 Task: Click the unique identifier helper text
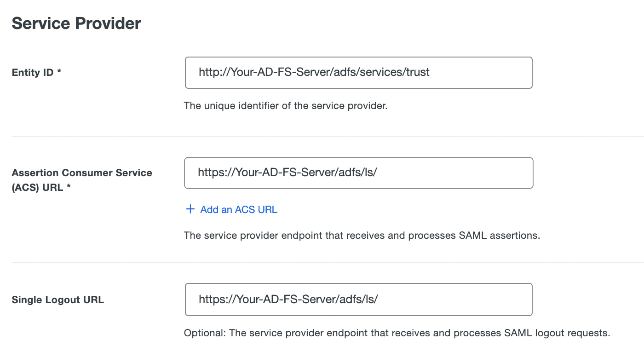point(285,106)
